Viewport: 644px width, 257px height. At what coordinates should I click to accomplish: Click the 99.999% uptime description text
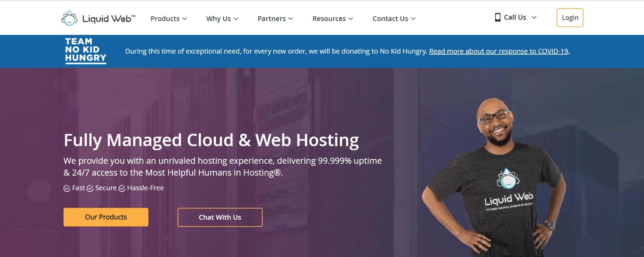(222, 166)
